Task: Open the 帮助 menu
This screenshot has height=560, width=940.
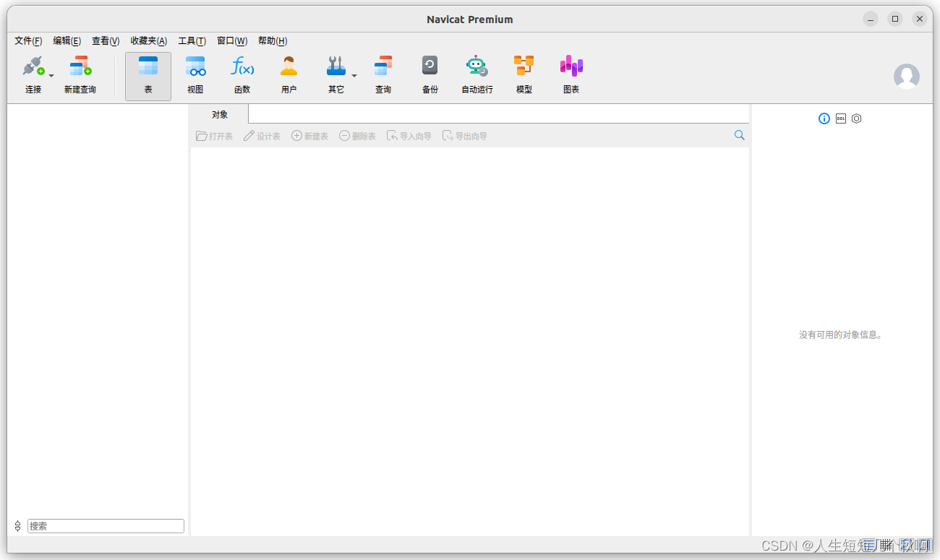Action: 273,40
